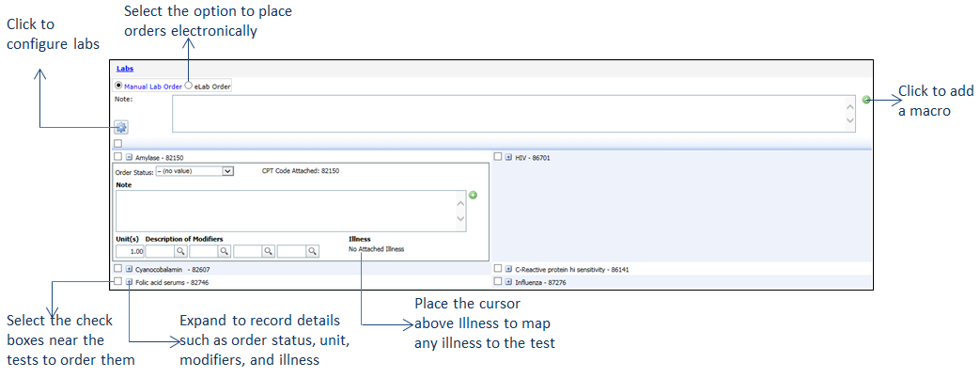Check the Amylase - 82150 checkbox
This screenshot has width=980, height=378.
tap(117, 158)
